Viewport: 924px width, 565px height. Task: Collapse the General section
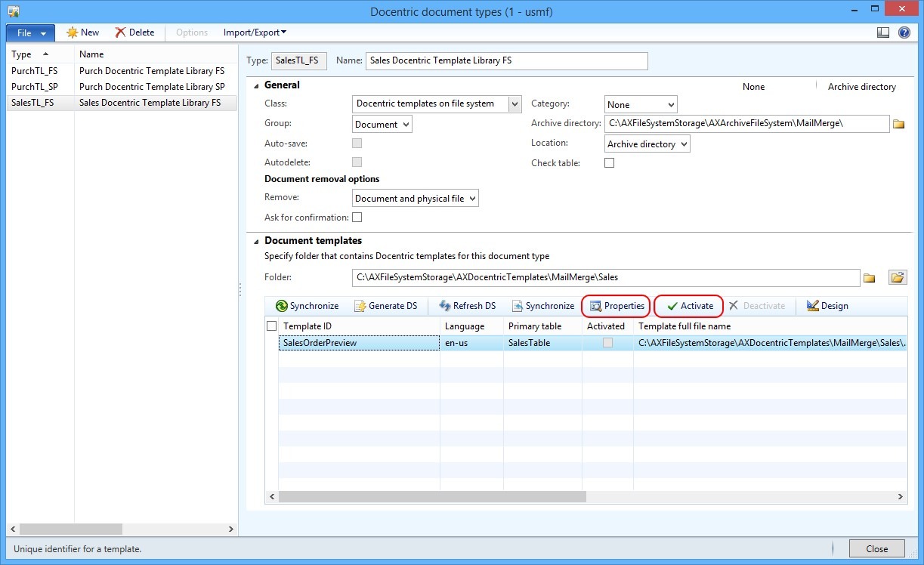(x=255, y=85)
